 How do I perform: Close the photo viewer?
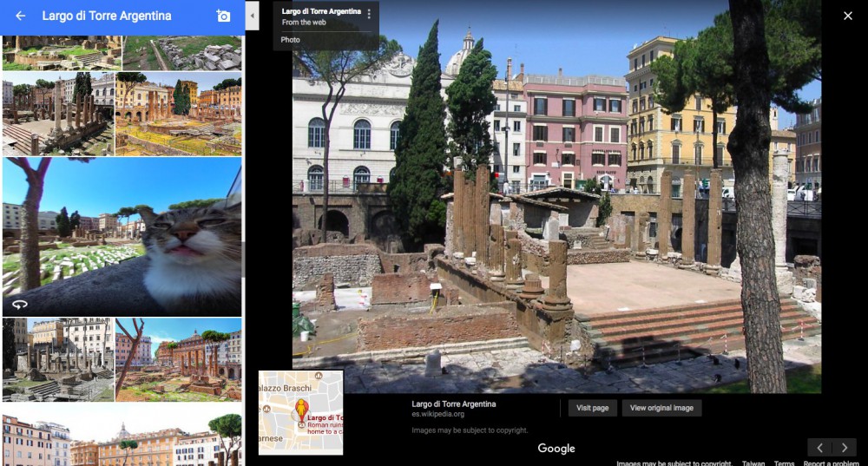click(x=847, y=16)
